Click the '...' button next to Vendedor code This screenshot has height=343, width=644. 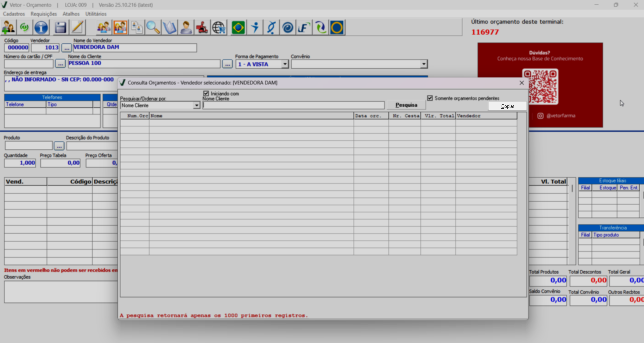pos(66,48)
